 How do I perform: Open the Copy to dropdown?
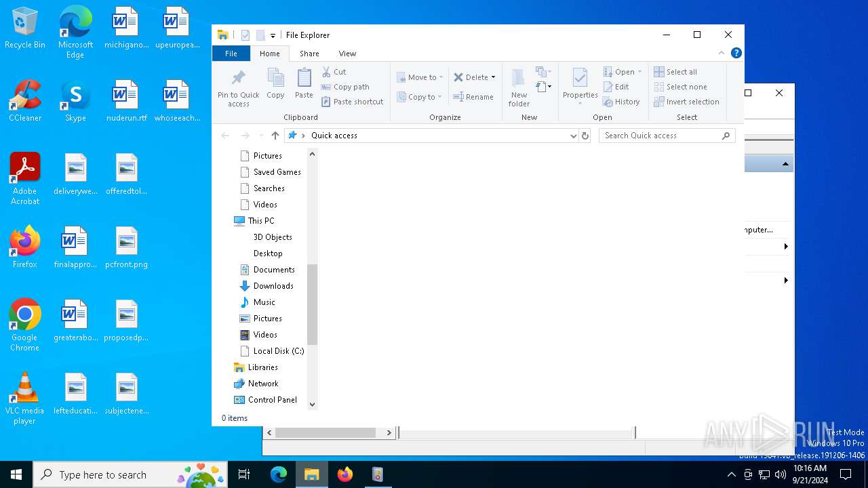[x=419, y=97]
